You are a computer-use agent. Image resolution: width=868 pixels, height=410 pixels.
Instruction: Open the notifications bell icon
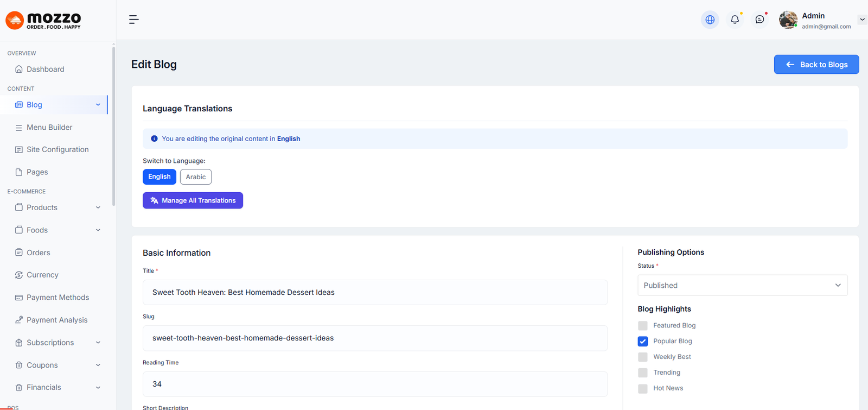pyautogui.click(x=735, y=20)
